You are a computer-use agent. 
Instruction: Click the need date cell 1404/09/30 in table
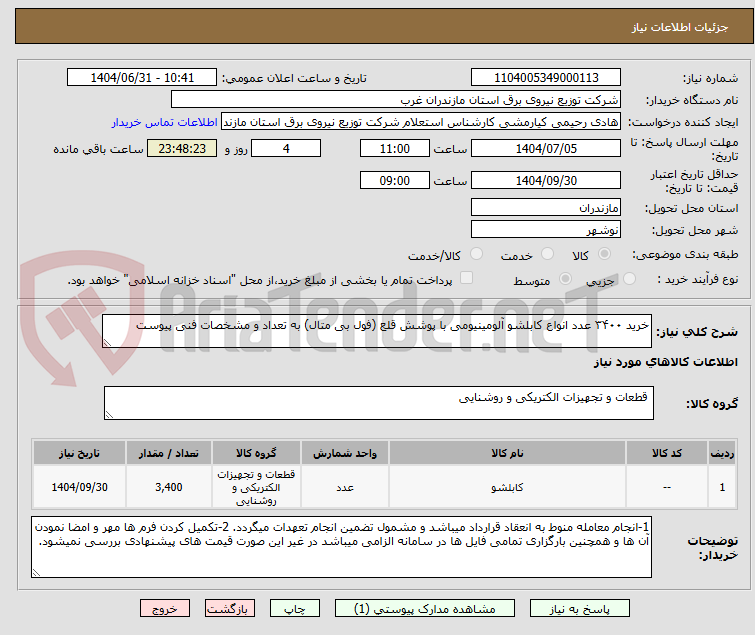[79, 487]
